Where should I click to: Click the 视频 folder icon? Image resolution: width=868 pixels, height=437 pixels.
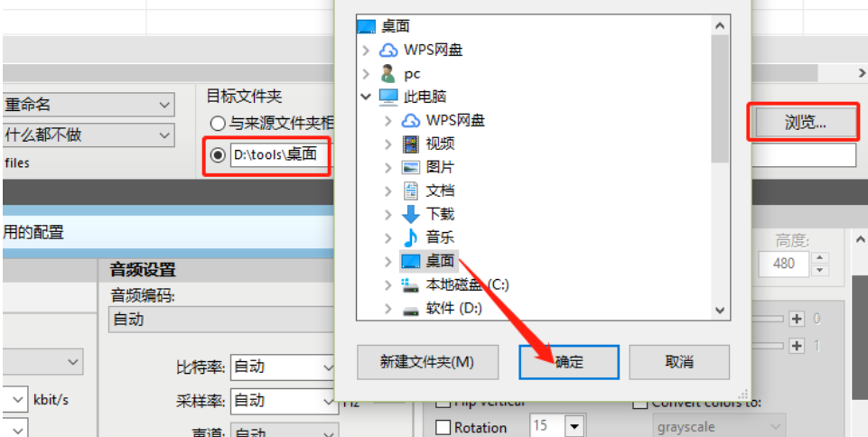point(411,144)
